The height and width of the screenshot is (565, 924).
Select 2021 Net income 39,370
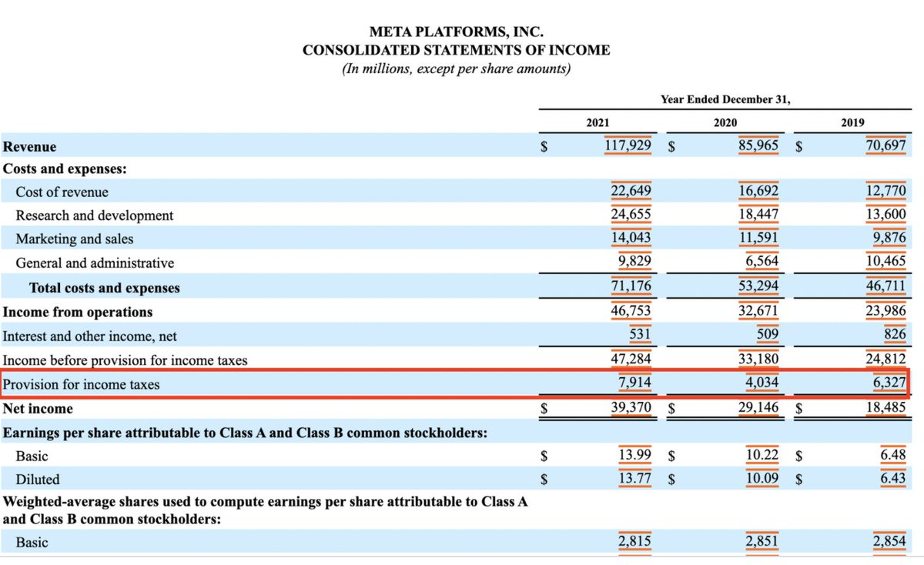(631, 408)
